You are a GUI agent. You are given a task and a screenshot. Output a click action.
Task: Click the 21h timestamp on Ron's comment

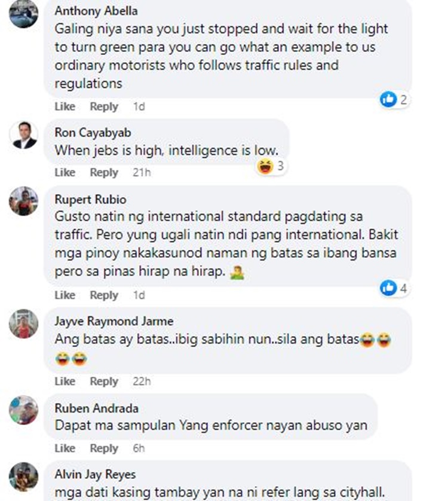point(142,173)
